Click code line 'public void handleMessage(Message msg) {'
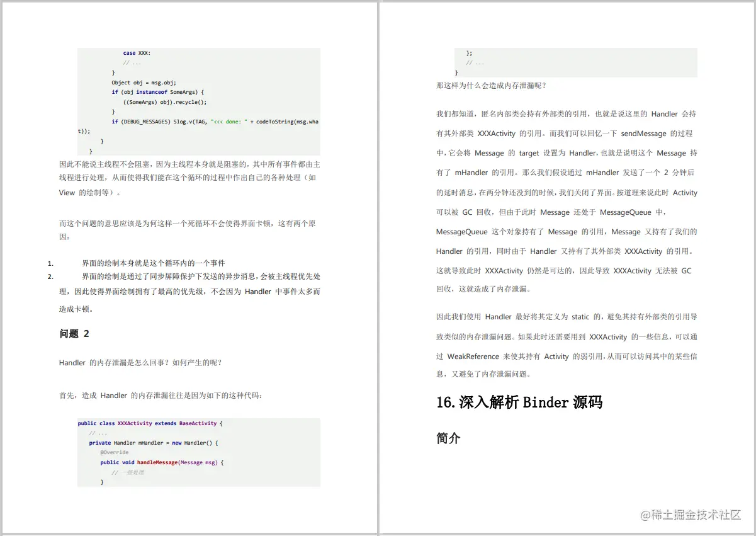Image resolution: width=756 pixels, height=536 pixels. point(162,462)
